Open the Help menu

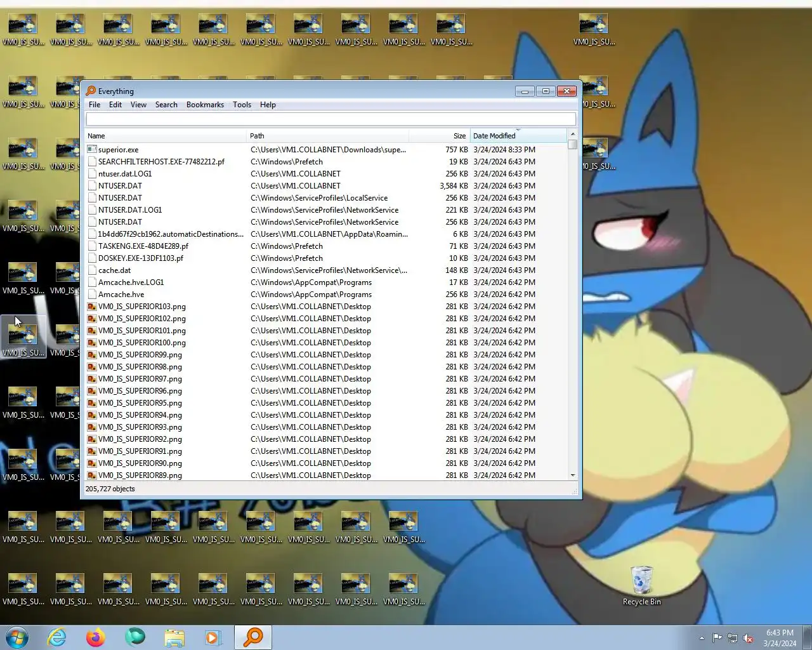tap(268, 105)
